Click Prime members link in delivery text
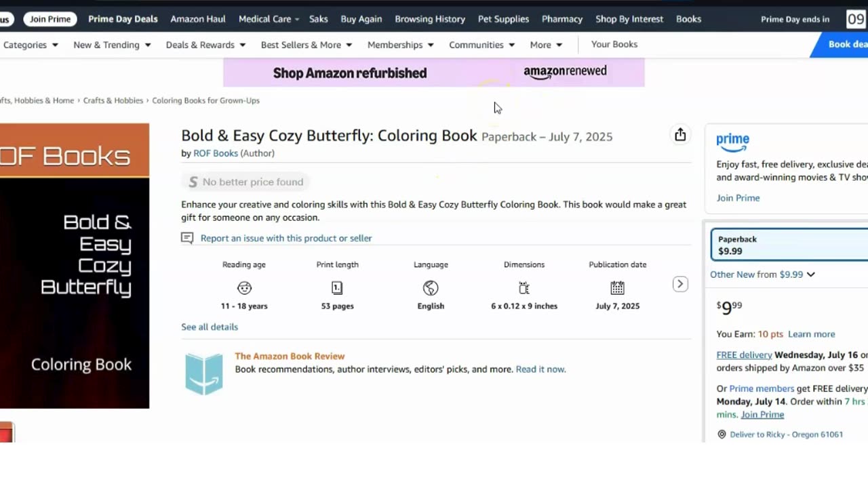This screenshot has height=488, width=868. pyautogui.click(x=762, y=388)
